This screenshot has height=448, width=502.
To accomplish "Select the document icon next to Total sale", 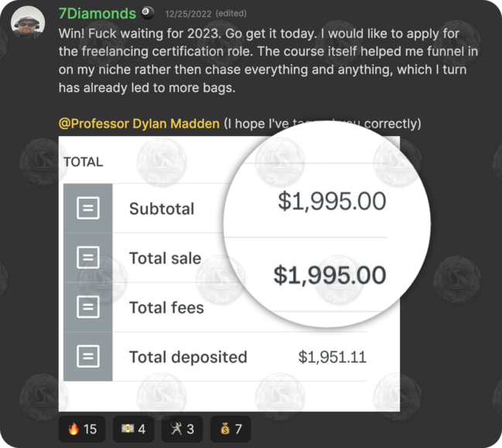I will point(88,258).
